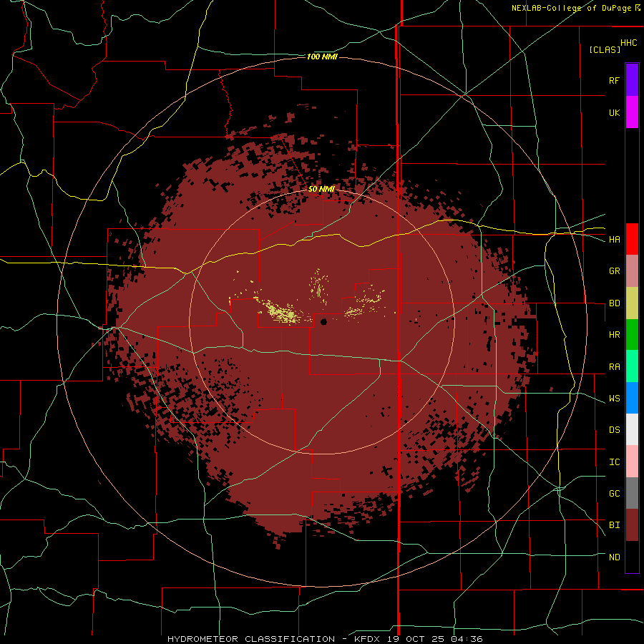This screenshot has height=644, width=644.
Task: Click the [CLAS] units label
Action: point(605,49)
